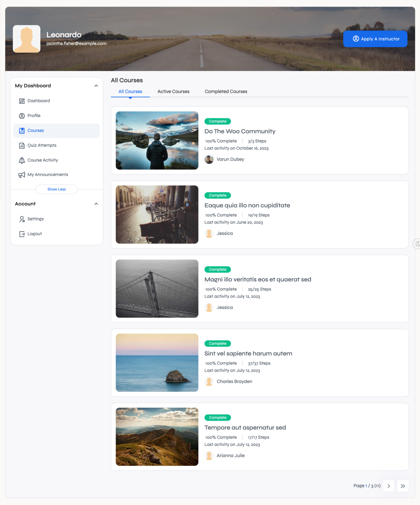This screenshot has width=420, height=505.
Task: Select the Logout icon in the sidebar
Action: (x=22, y=234)
